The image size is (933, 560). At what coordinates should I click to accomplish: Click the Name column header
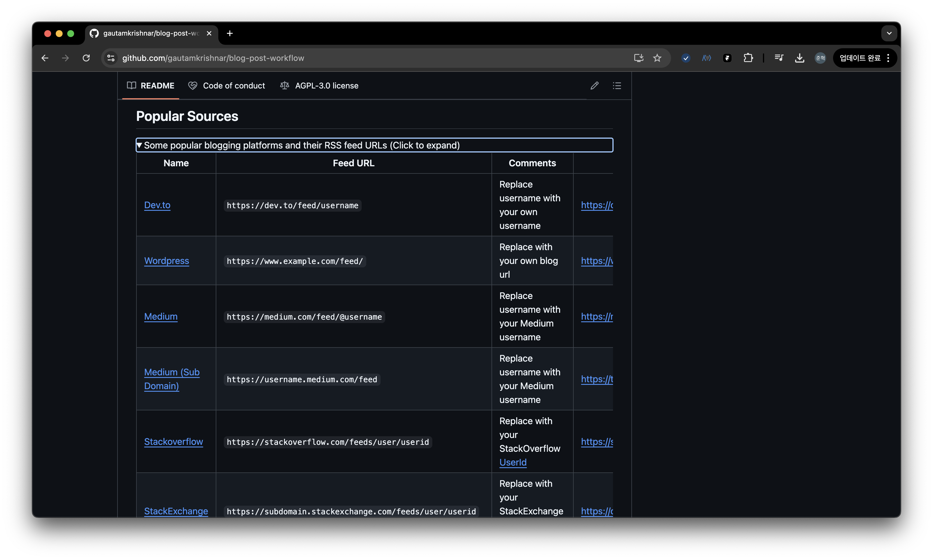coord(176,163)
